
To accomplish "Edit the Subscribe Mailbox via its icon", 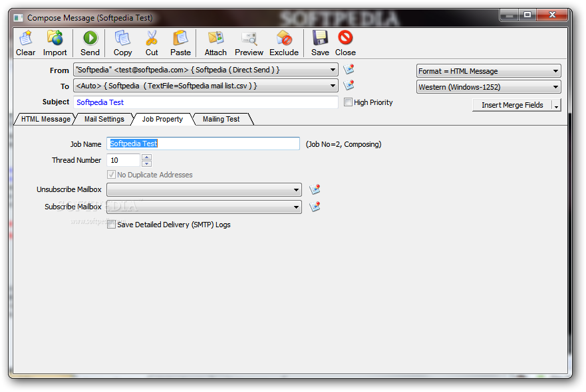I will coord(315,207).
